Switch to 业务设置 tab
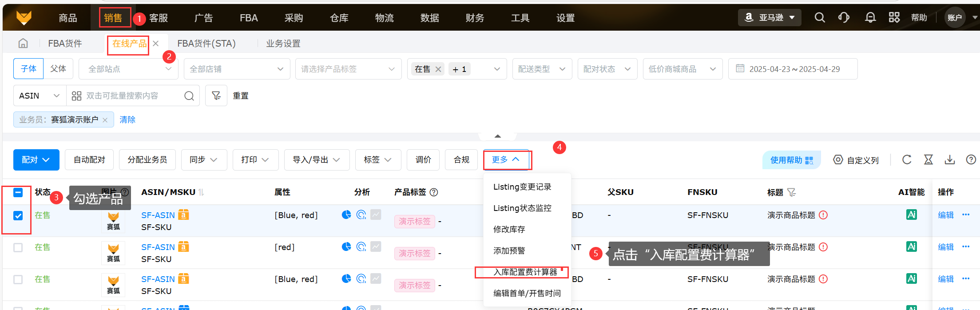 coord(283,43)
